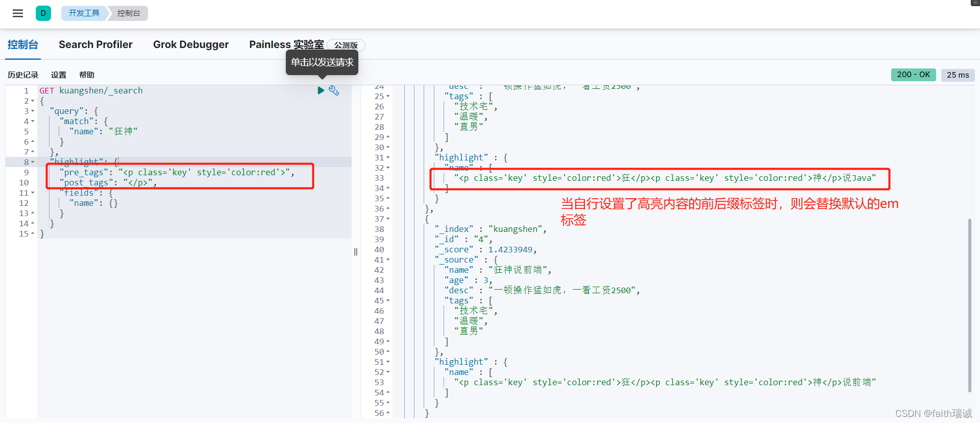
Task: Click the green D space avatar
Action: click(x=43, y=13)
